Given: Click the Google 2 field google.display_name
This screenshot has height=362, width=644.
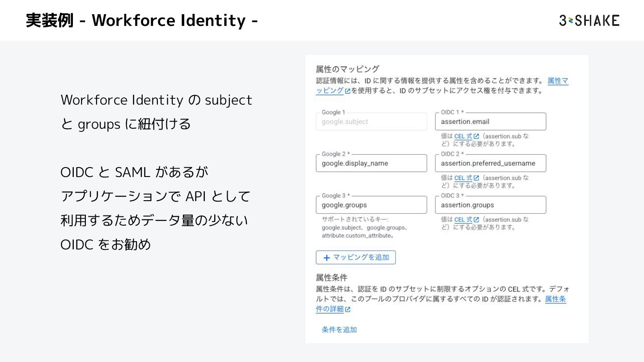Looking at the screenshot, I should 371,164.
